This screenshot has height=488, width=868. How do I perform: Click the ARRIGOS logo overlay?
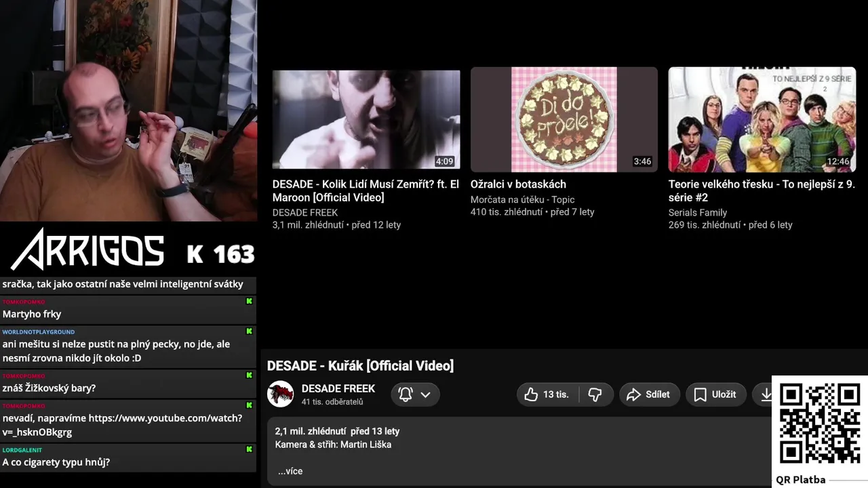pos(88,249)
